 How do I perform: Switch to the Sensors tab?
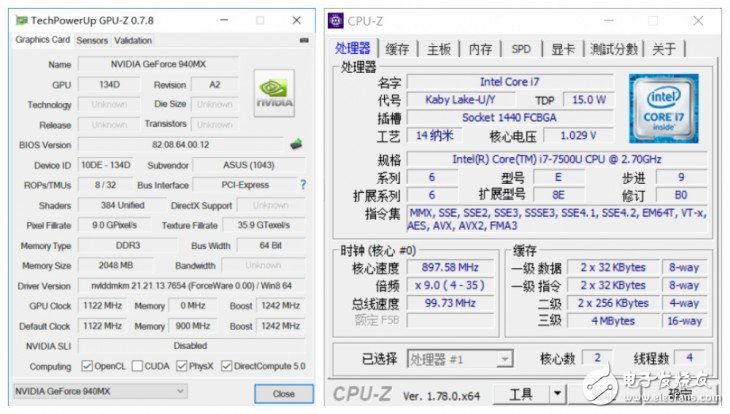92,41
